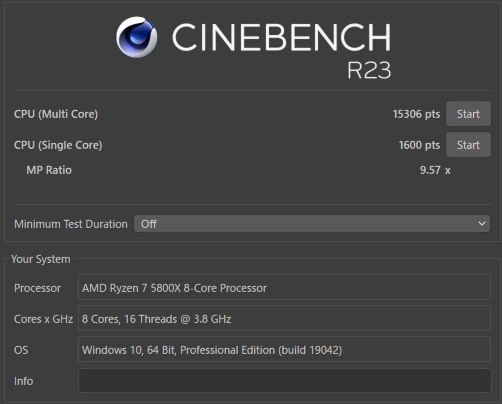
Task: Click the OS field showing Windows 10
Action: tap(284, 349)
